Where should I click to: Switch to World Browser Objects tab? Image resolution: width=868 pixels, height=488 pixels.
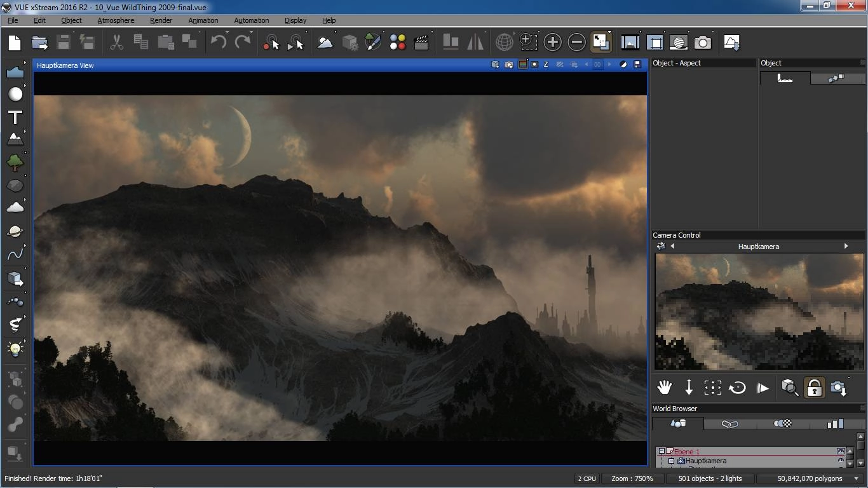coord(678,423)
